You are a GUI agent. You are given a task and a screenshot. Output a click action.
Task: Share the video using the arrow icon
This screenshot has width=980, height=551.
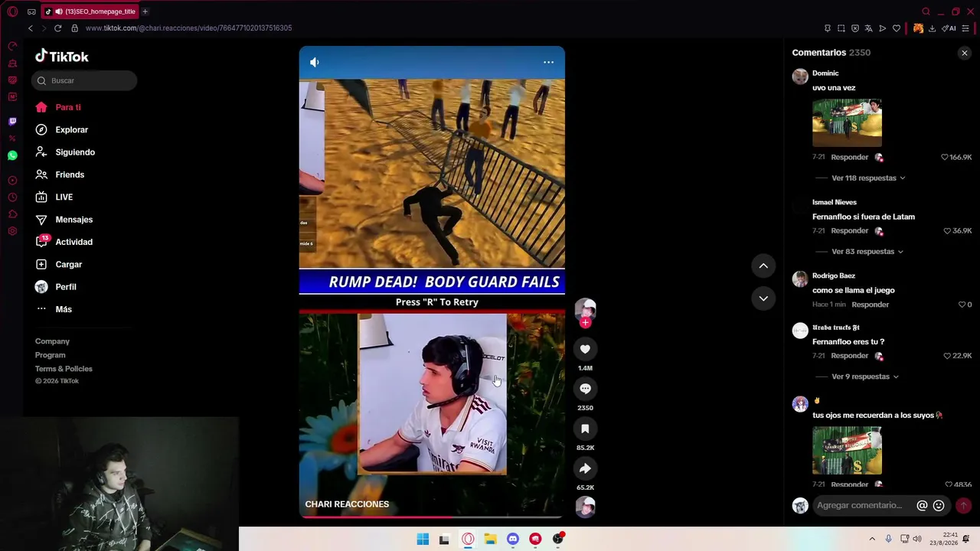[585, 468]
